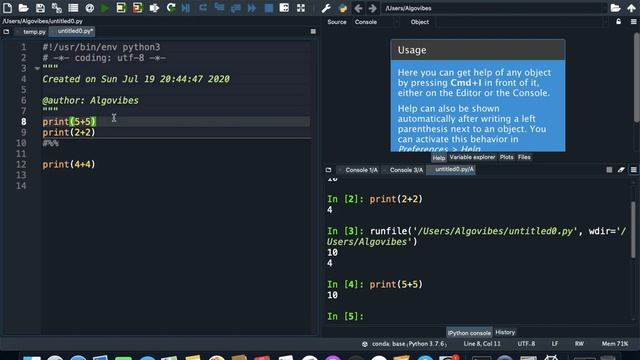640x360 pixels.
Task: Open file with the folder toolbar icon
Action: (x=23, y=8)
